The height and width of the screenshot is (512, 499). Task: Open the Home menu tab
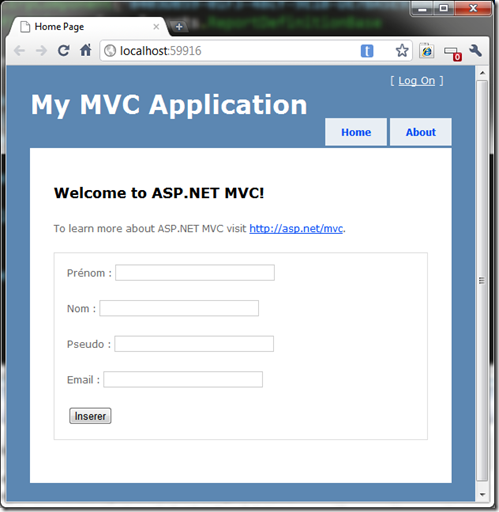[x=356, y=132]
